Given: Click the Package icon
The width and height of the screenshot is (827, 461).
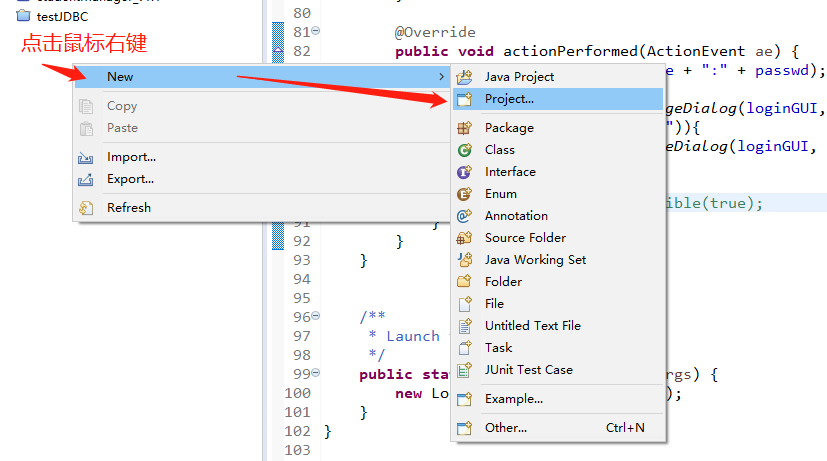Looking at the screenshot, I should click(465, 128).
